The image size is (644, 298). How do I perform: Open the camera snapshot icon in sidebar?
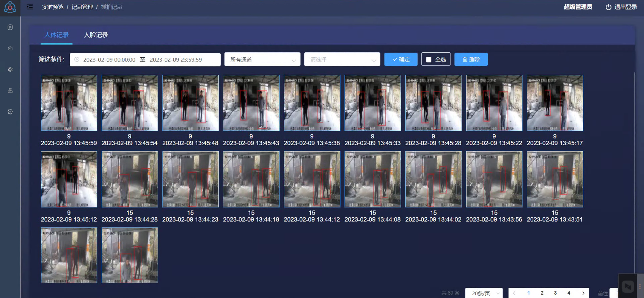[10, 48]
